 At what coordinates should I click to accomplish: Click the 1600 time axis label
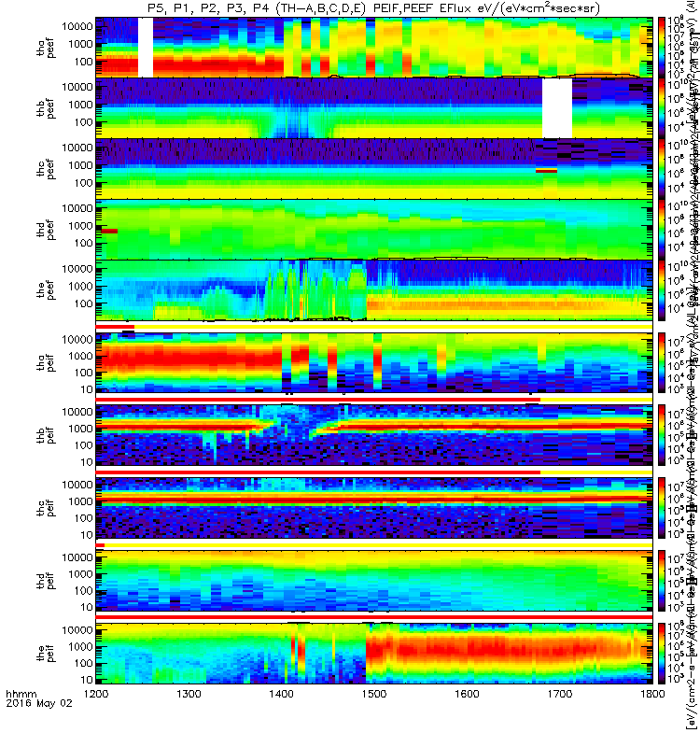pyautogui.click(x=467, y=694)
